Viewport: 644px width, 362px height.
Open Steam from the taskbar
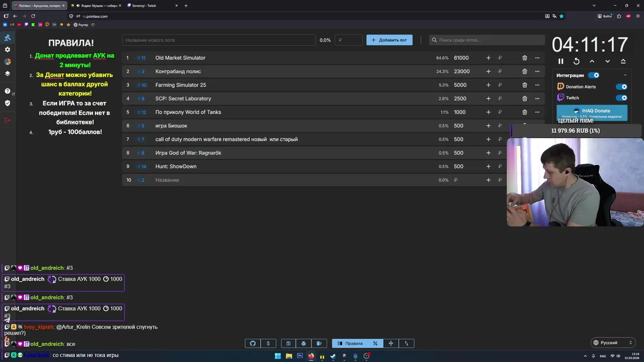333,356
